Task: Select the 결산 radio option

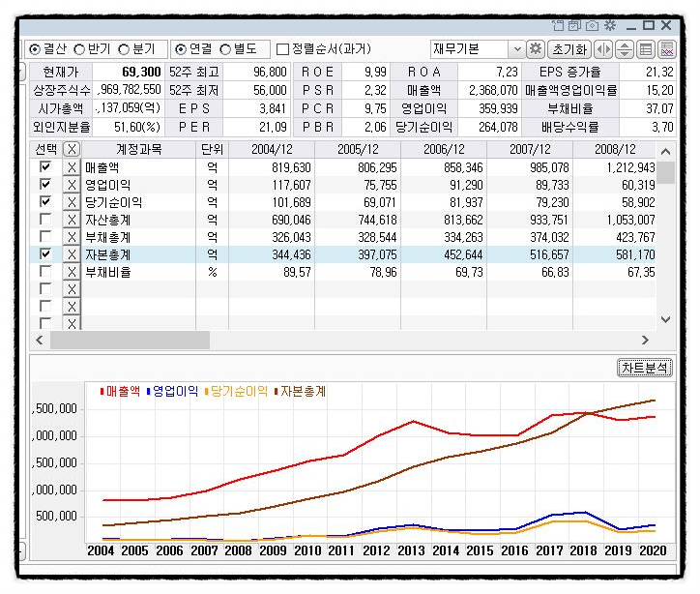Action: pos(35,49)
